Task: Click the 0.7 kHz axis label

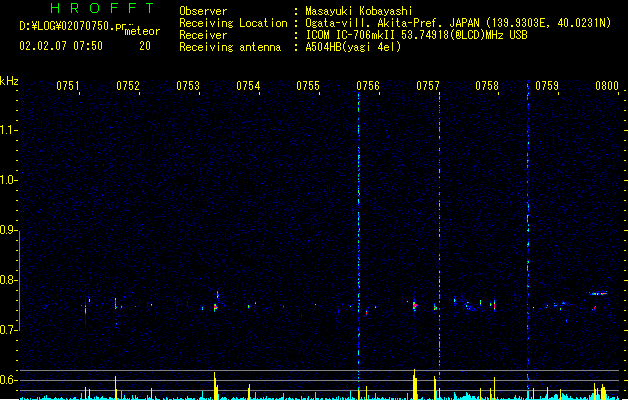Action: click(x=8, y=330)
